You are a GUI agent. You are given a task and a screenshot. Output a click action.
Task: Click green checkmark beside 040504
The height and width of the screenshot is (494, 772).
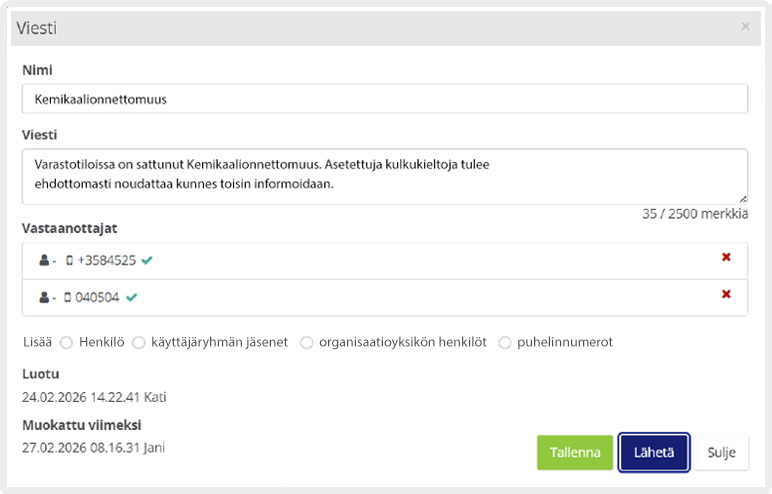131,297
